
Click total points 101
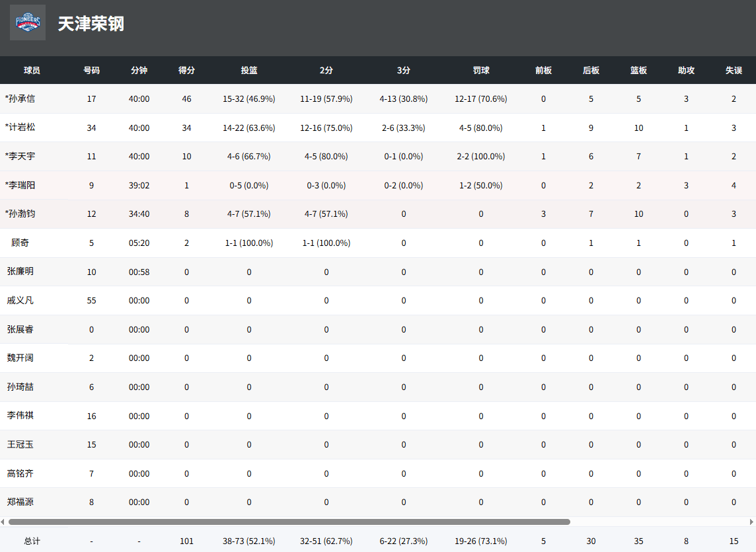pos(186,541)
